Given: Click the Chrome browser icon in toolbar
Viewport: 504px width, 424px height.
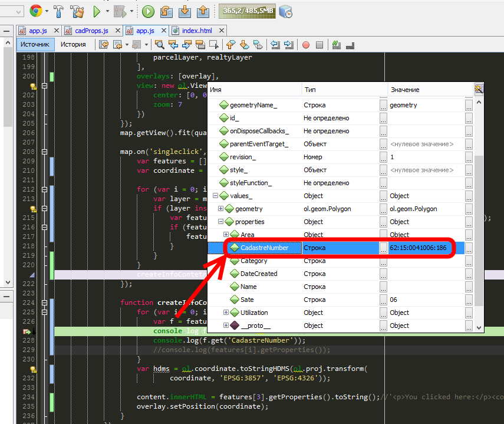Looking at the screenshot, I should pos(35,11).
